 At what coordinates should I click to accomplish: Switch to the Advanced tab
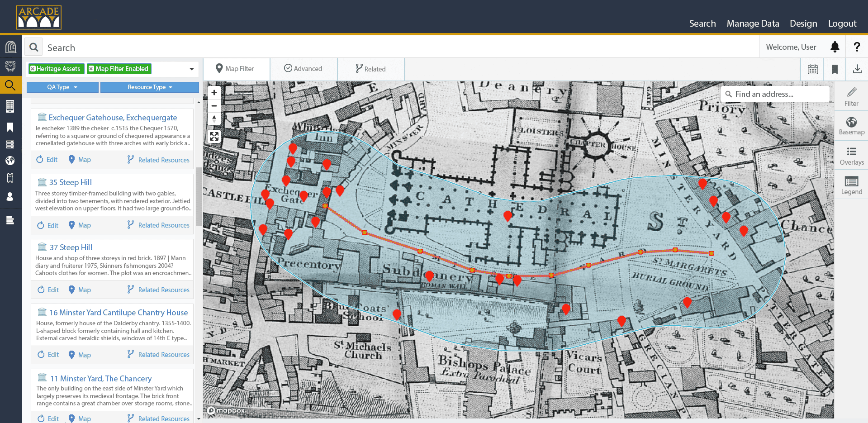click(x=304, y=69)
